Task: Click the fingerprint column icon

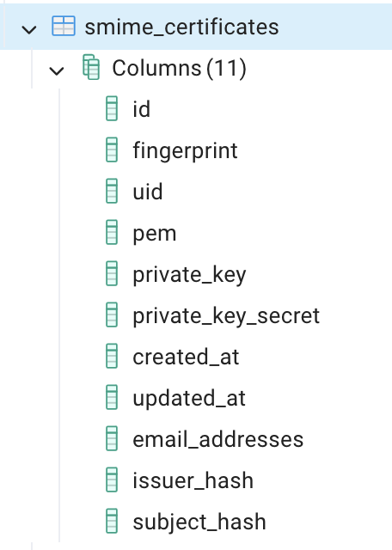Action: (112, 150)
